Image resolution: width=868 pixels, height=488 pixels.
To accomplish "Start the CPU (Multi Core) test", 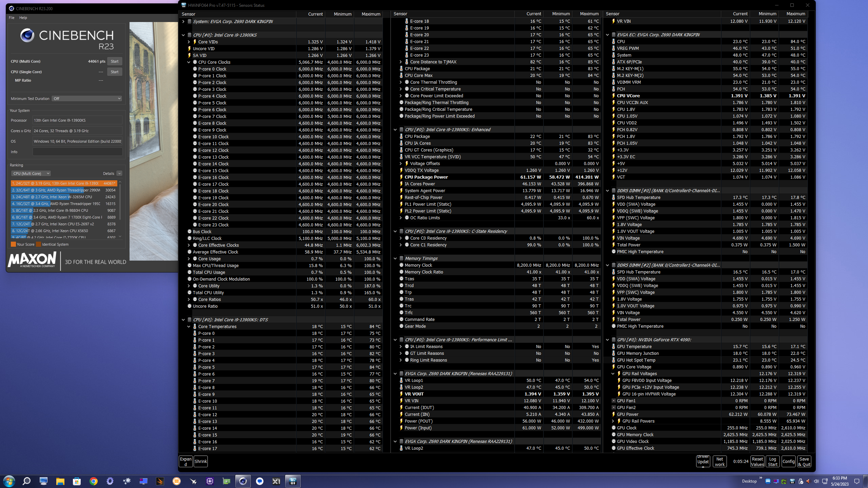I will (x=115, y=61).
